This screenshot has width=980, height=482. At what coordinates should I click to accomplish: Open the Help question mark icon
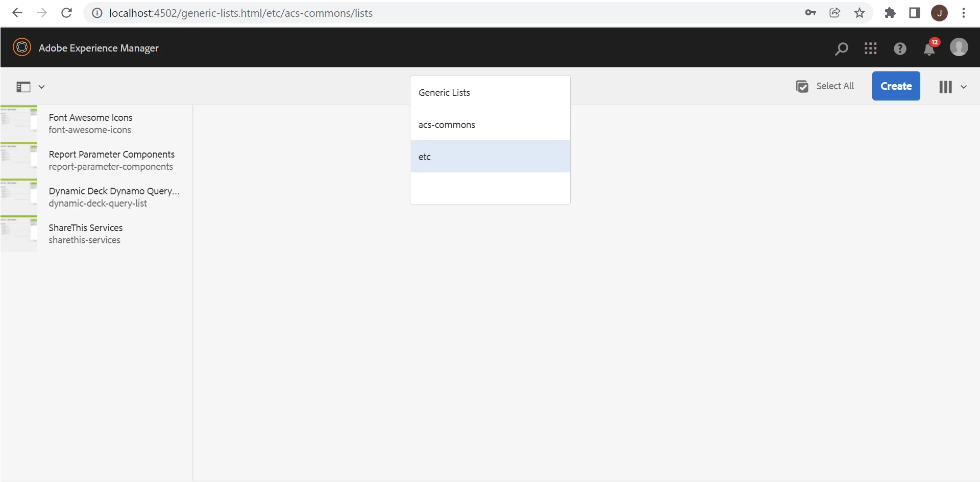pos(900,48)
